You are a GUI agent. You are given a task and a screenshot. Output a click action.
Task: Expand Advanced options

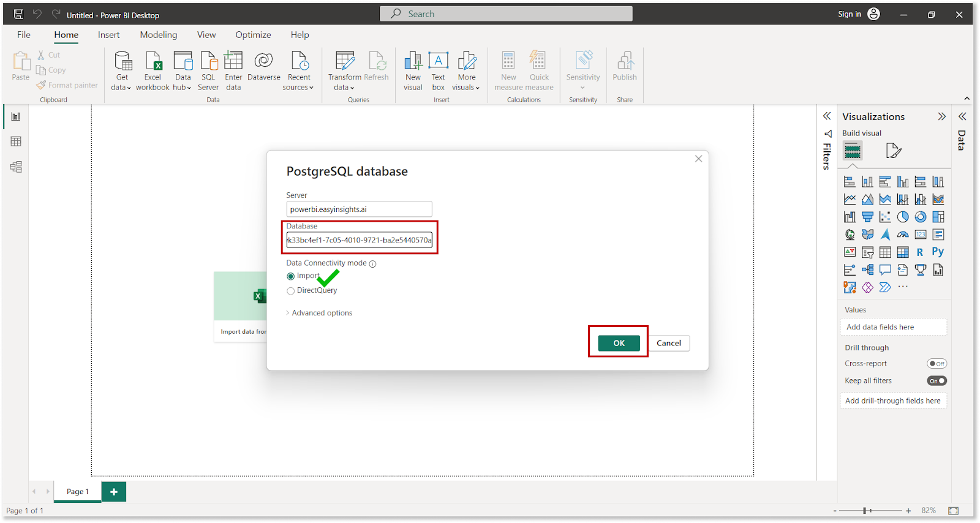pos(319,313)
